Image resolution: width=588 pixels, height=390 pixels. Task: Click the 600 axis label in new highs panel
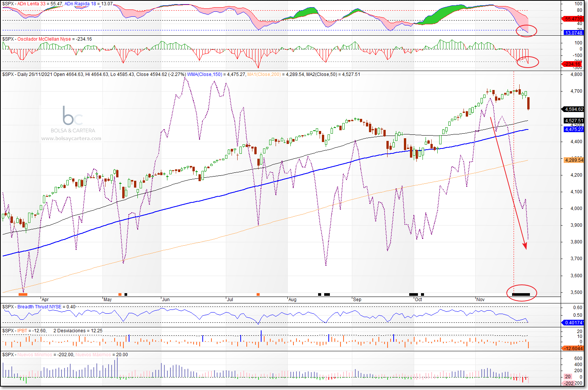(x=578, y=358)
